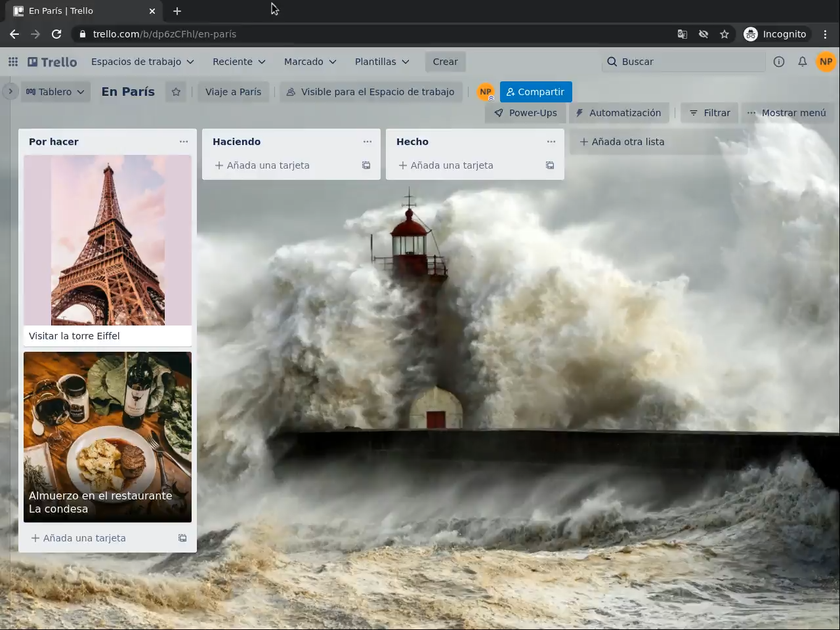Click the Buscar search field

click(682, 62)
